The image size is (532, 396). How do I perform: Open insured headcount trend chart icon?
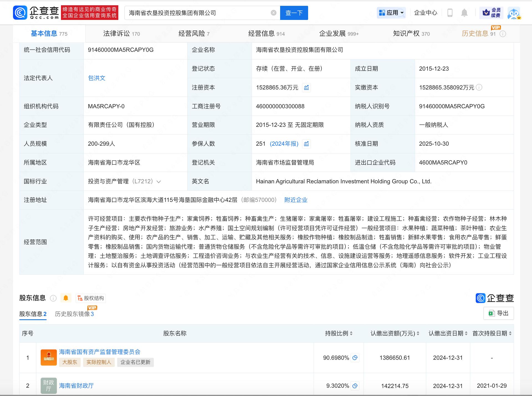click(306, 144)
